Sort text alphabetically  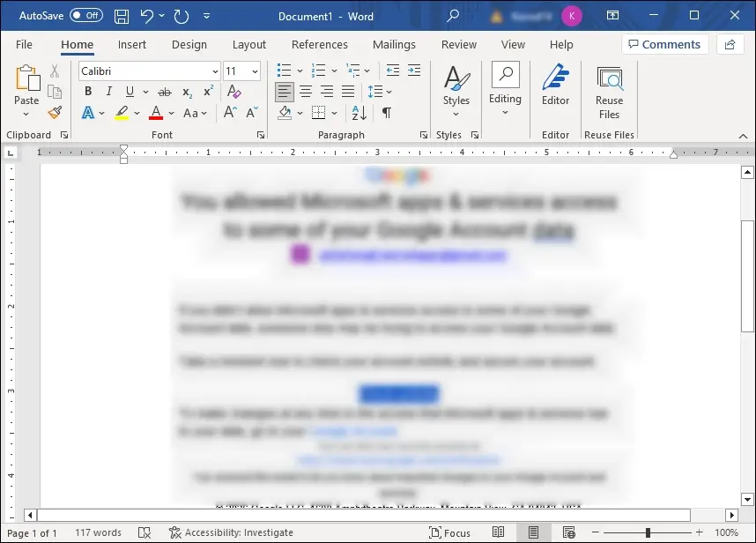click(359, 113)
